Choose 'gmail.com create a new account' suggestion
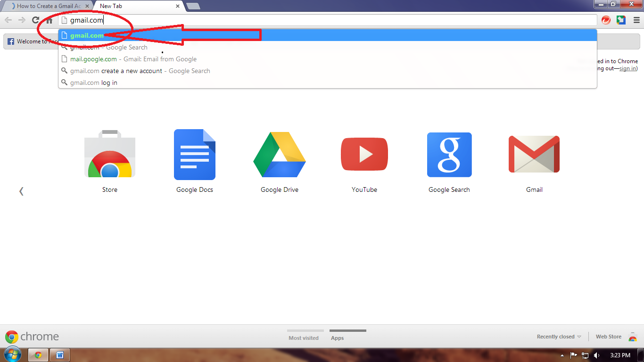 (x=328, y=71)
